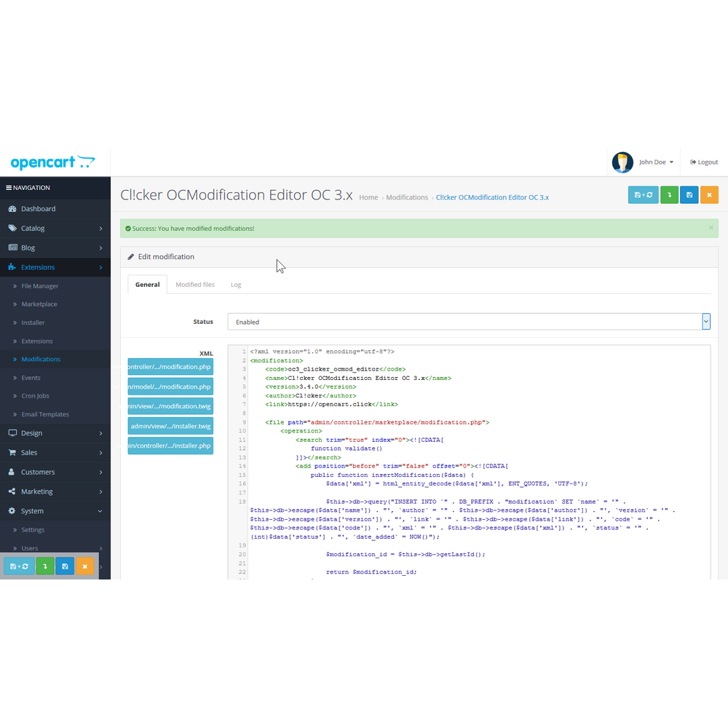This screenshot has width=728, height=728.
Task: Click the blue floppy-disk save icon in the header
Action: point(689,195)
